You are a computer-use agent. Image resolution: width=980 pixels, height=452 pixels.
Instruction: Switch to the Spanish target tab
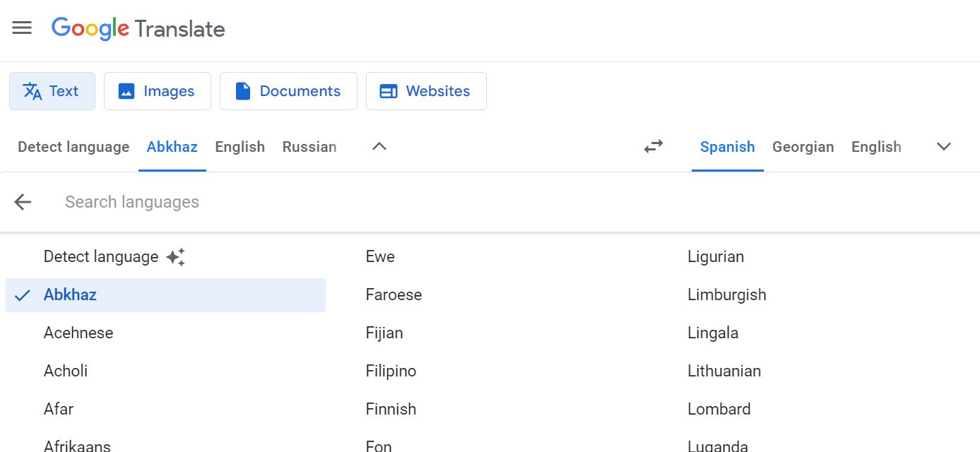pos(727,146)
